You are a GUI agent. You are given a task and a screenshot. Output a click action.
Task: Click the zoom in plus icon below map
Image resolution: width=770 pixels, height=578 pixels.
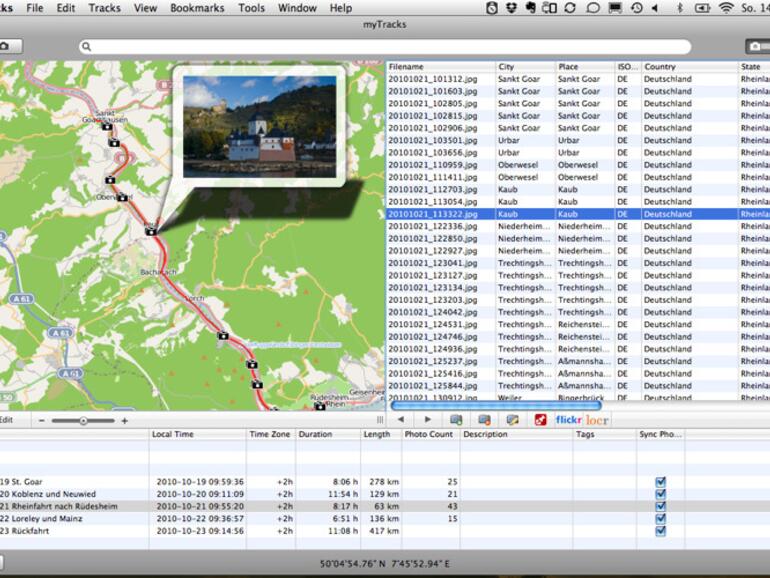click(125, 421)
